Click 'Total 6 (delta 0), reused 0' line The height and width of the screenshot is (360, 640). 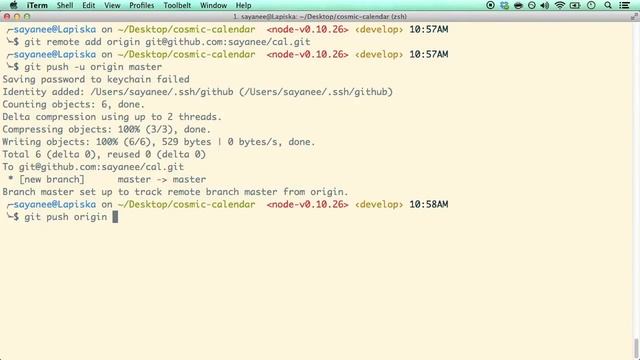(104, 154)
